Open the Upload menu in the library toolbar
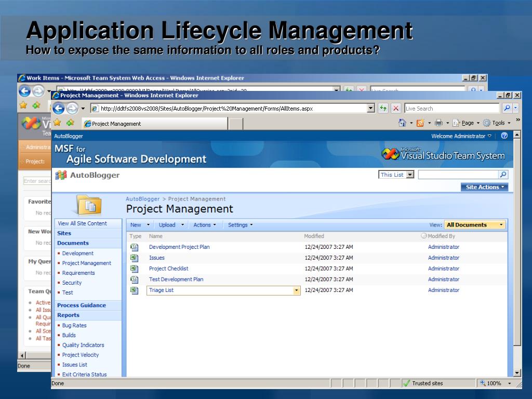This screenshot has width=532, height=399. [171, 224]
